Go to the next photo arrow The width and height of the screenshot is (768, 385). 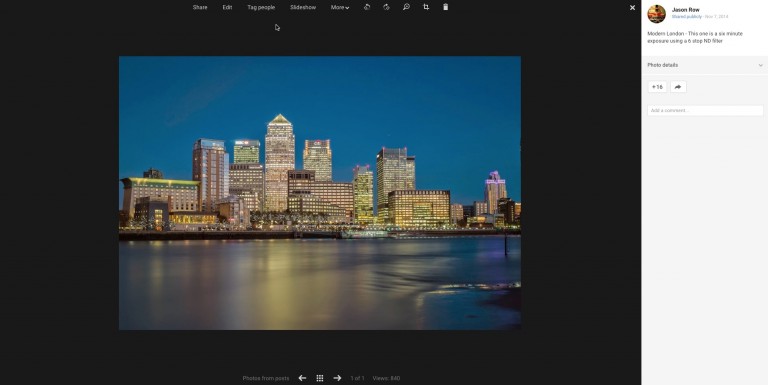pos(337,378)
